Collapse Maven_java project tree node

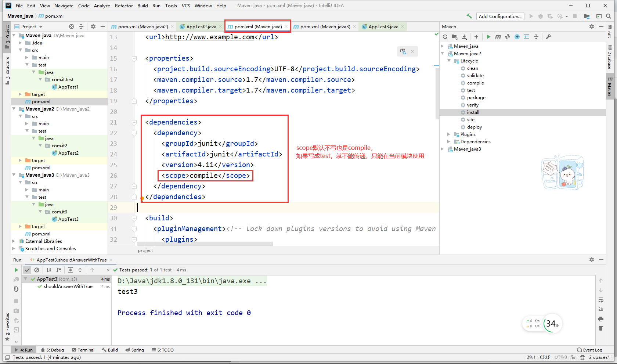(14, 36)
